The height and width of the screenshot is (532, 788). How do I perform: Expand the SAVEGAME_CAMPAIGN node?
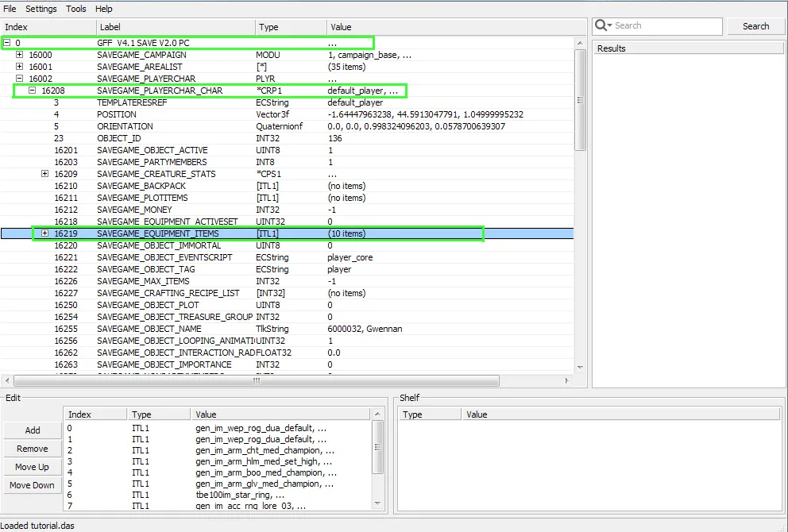[x=20, y=55]
